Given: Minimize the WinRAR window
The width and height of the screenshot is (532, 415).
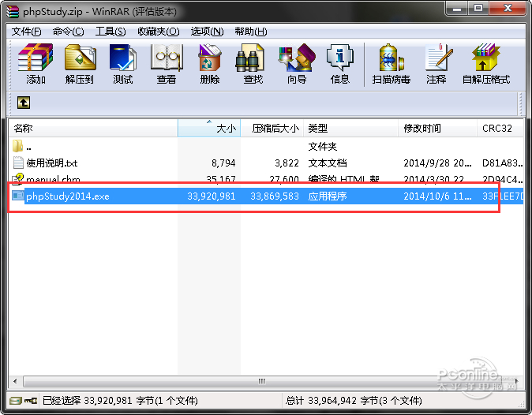Looking at the screenshot, I should (x=457, y=8).
